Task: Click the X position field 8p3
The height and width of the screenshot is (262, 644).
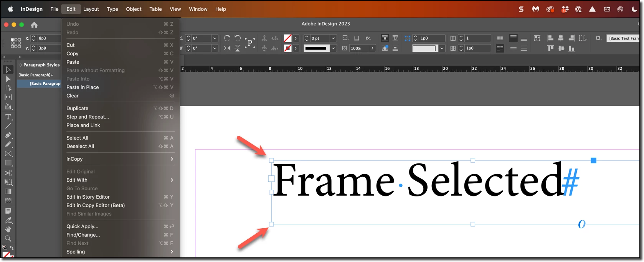Action: pyautogui.click(x=49, y=38)
